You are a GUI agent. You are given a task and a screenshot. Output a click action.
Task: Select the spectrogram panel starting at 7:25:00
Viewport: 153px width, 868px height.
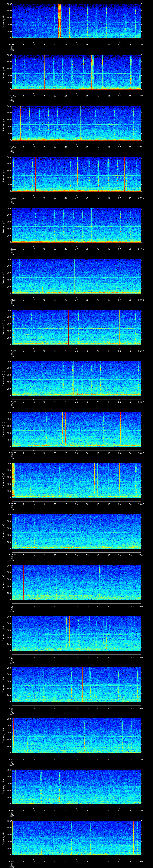(76, 481)
